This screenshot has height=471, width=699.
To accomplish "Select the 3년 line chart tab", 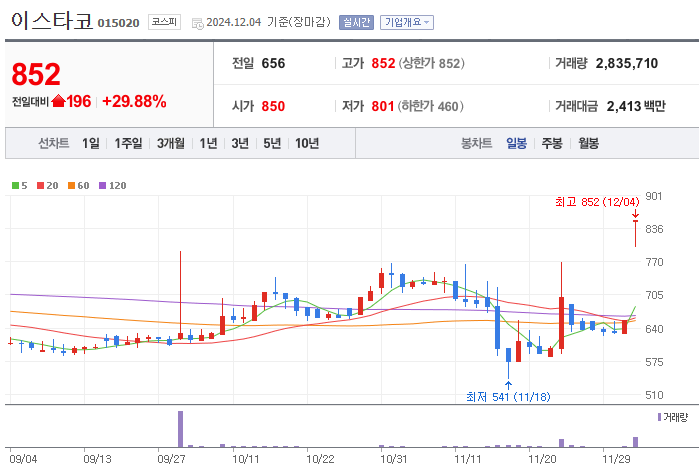I will (x=240, y=143).
